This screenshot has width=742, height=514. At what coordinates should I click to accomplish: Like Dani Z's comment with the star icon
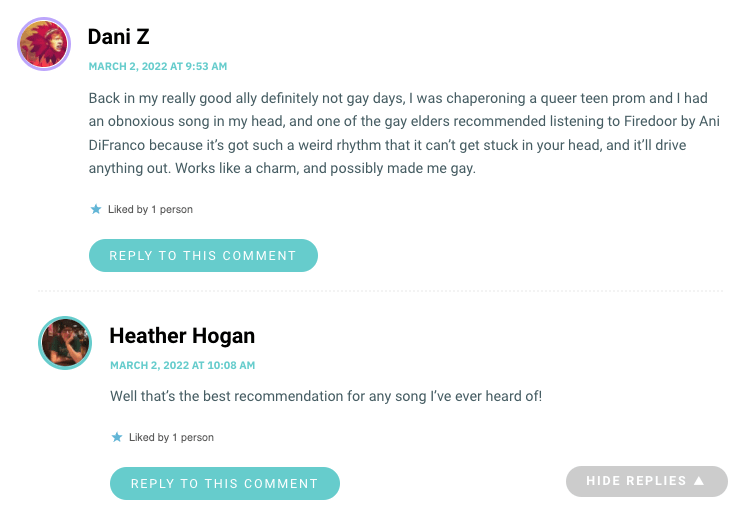pos(96,209)
